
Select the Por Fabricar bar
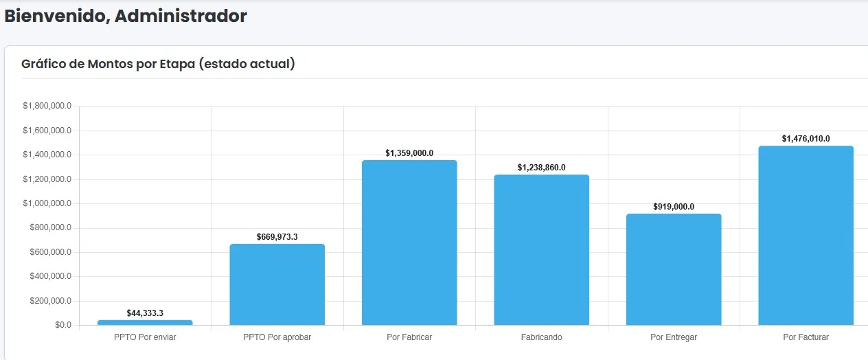pos(409,243)
